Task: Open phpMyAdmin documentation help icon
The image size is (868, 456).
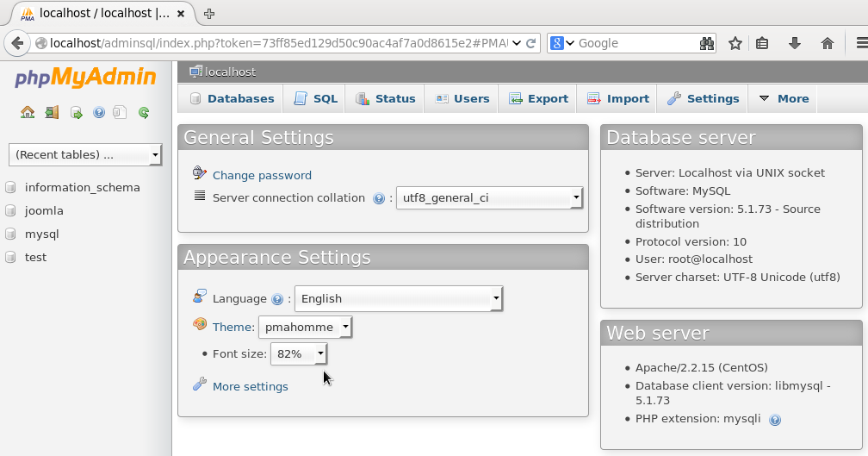Action: pyautogui.click(x=99, y=112)
